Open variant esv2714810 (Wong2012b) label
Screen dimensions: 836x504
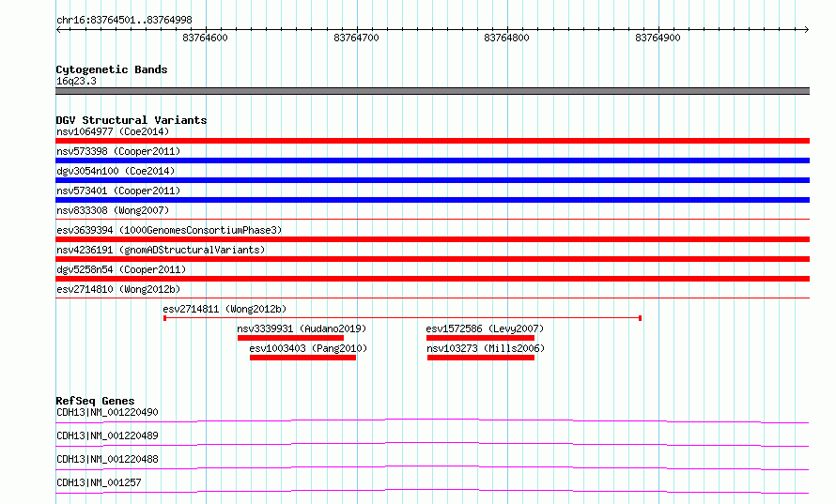[118, 289]
